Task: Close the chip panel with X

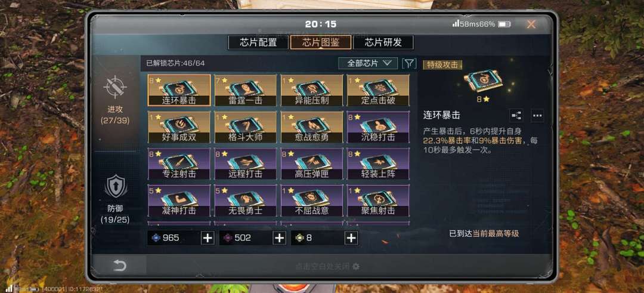Action: (x=531, y=24)
